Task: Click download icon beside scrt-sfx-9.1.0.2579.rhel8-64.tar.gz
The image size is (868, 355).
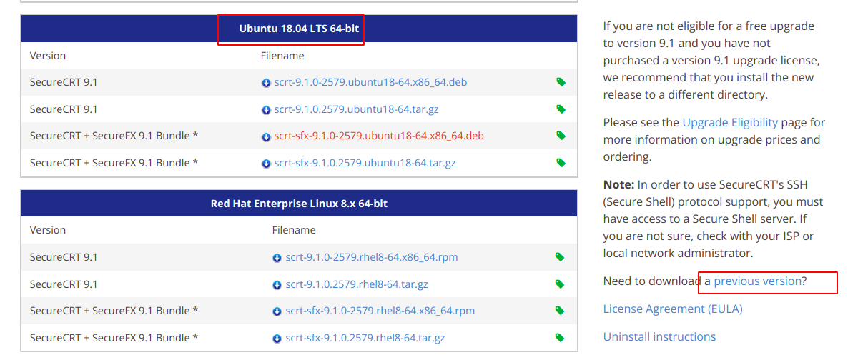Action: (277, 339)
